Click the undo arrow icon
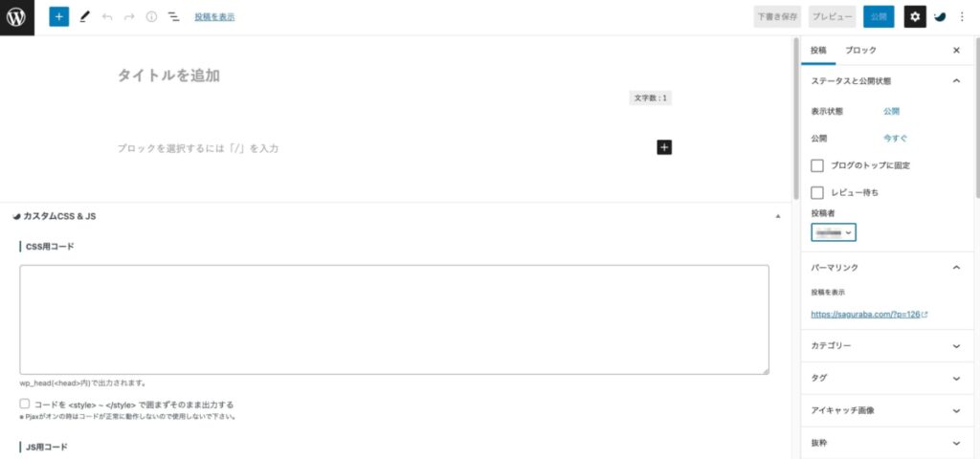This screenshot has width=980, height=459. [x=107, y=17]
